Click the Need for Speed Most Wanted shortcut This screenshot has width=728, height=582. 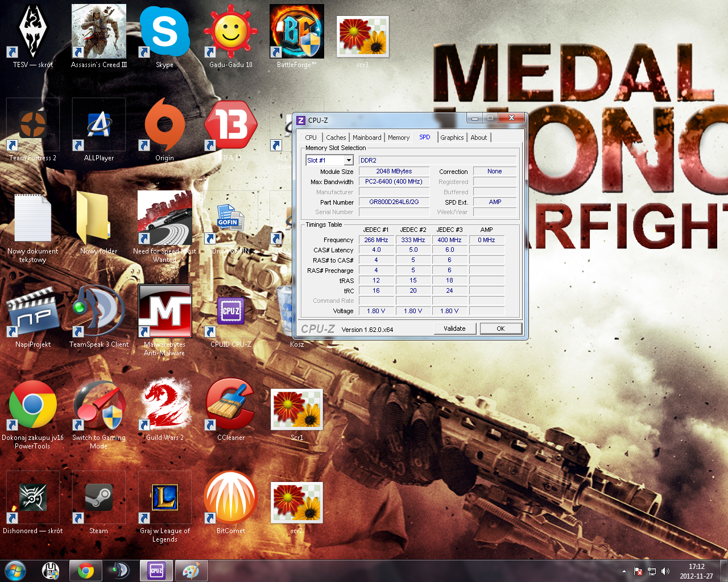165,227
